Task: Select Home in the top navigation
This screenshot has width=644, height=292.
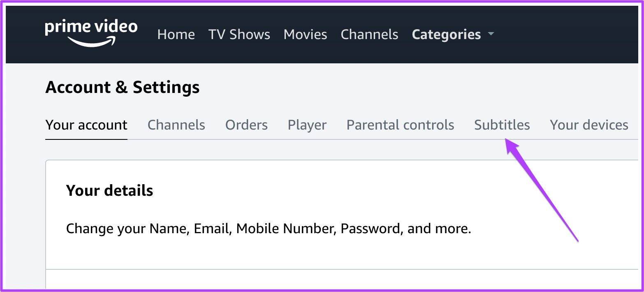Action: 176,35
